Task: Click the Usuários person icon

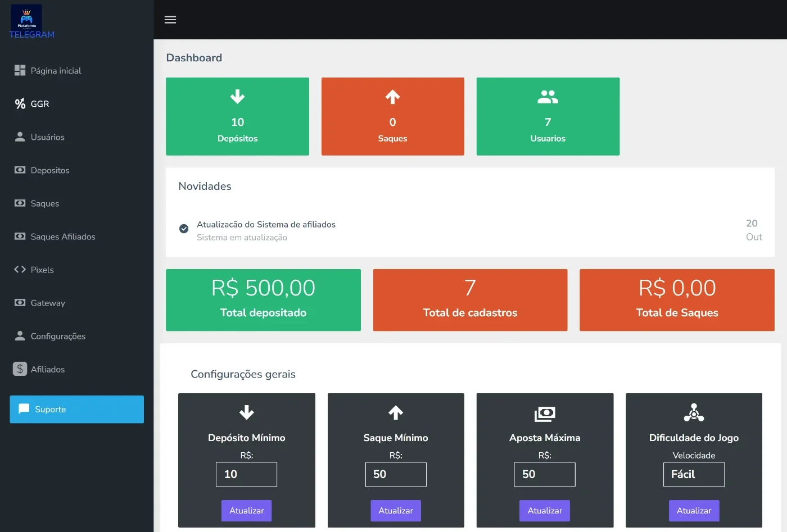Action: click(20, 137)
